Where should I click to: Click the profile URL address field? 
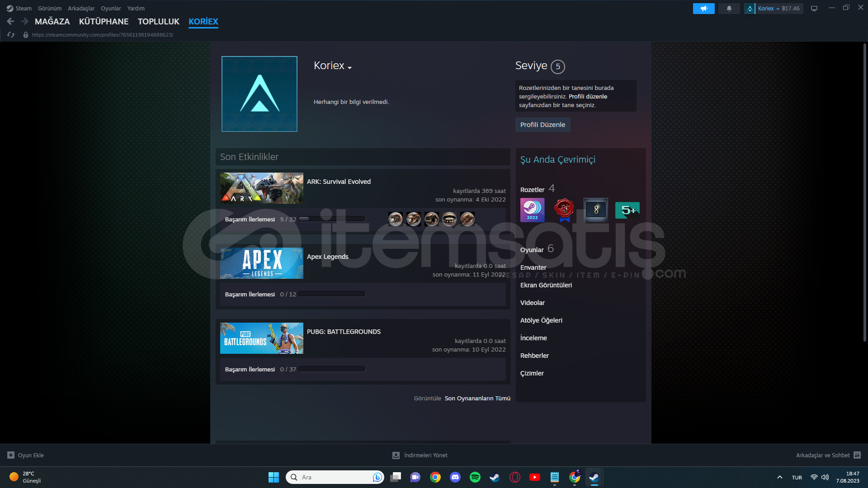pyautogui.click(x=103, y=35)
